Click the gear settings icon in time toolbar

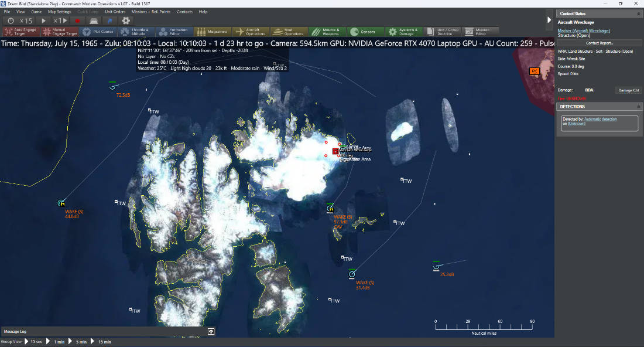(126, 21)
